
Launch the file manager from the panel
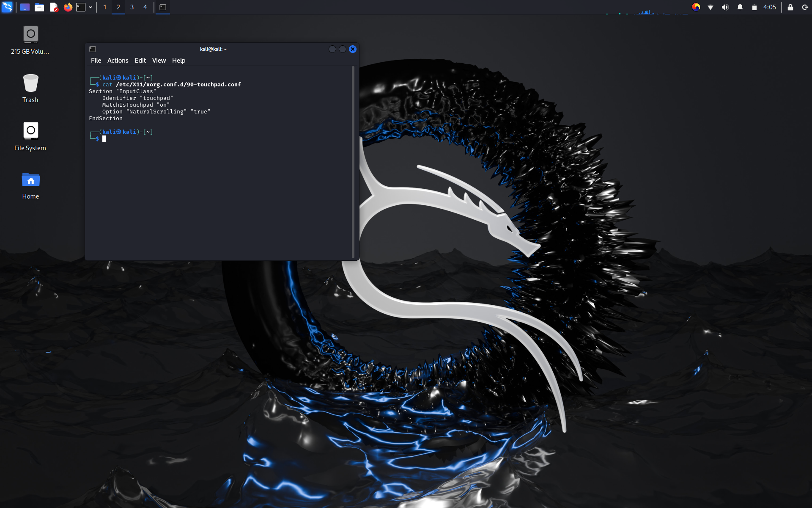39,7
